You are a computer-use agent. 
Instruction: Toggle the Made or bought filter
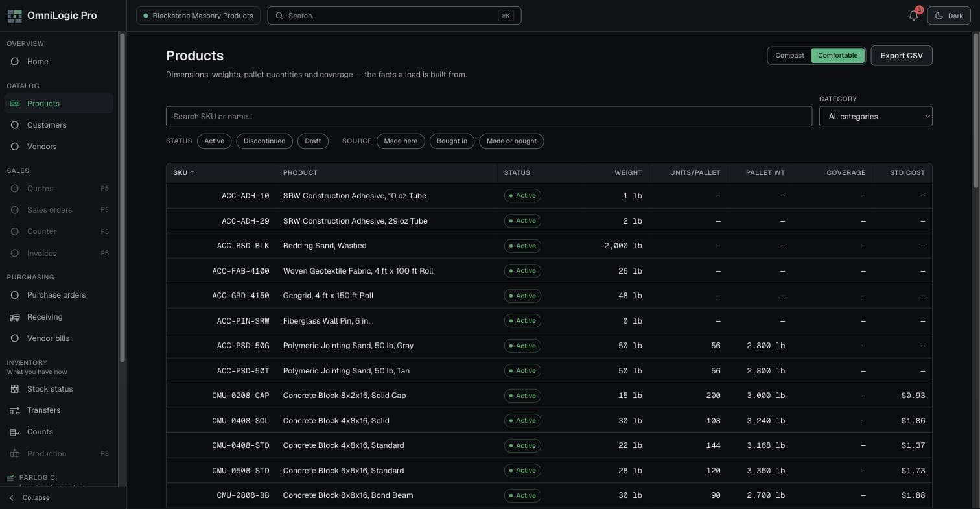click(x=511, y=141)
